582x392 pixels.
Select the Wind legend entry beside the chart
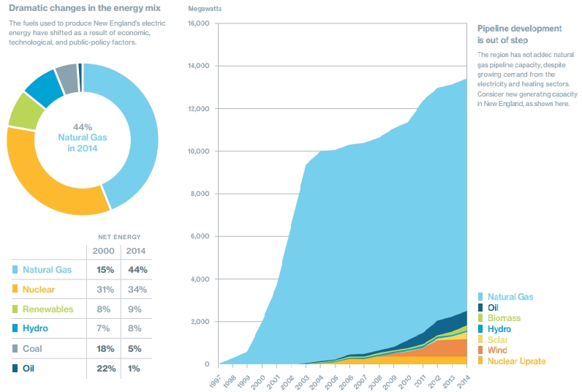[x=493, y=350]
